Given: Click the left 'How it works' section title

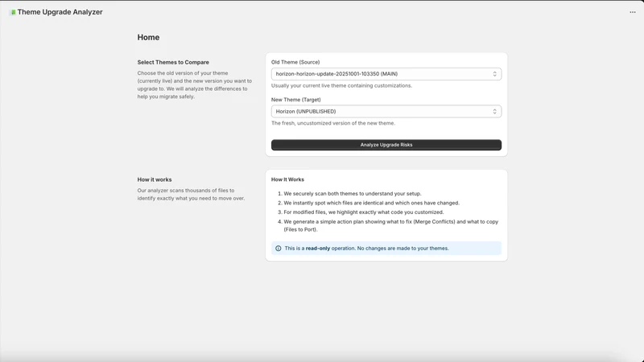Looking at the screenshot, I should [x=155, y=179].
